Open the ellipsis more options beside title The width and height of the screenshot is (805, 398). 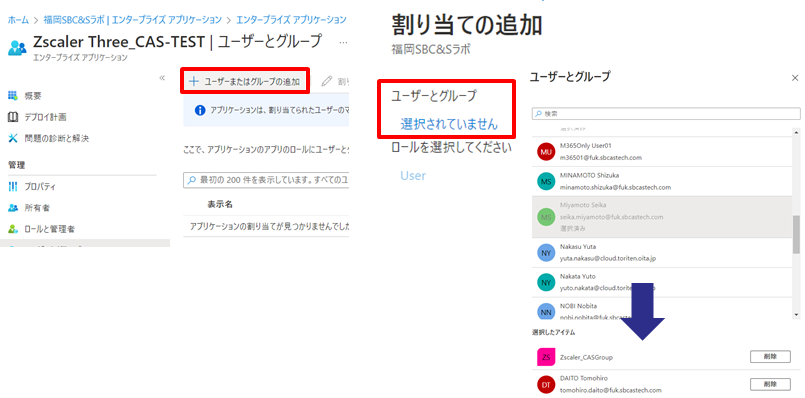344,42
